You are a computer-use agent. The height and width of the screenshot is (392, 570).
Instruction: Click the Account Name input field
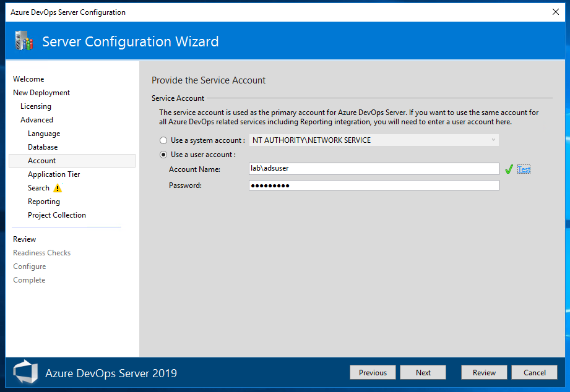pos(374,169)
